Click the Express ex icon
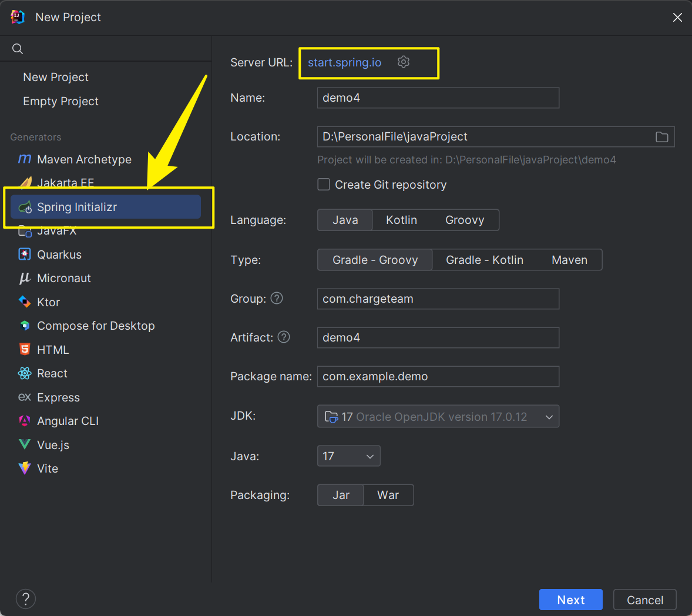The width and height of the screenshot is (692, 616). (x=25, y=397)
